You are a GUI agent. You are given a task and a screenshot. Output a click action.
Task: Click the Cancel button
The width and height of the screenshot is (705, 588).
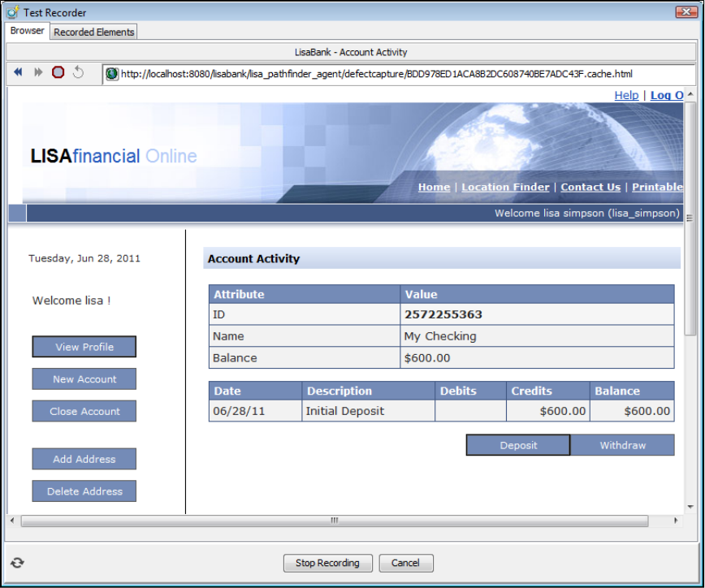coord(405,563)
